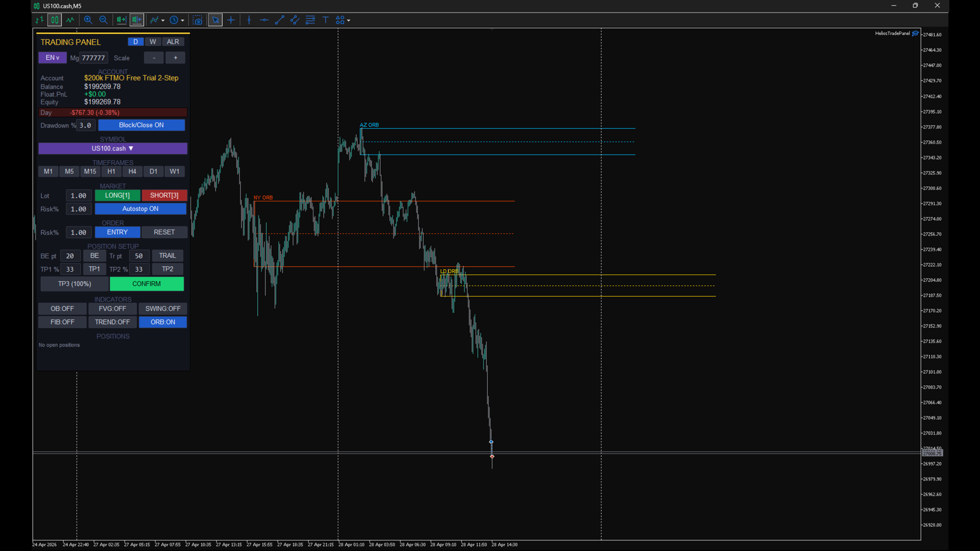Select the Fibonacci retracement lines tool
Viewport: 980px width, 551px height.
click(310, 20)
